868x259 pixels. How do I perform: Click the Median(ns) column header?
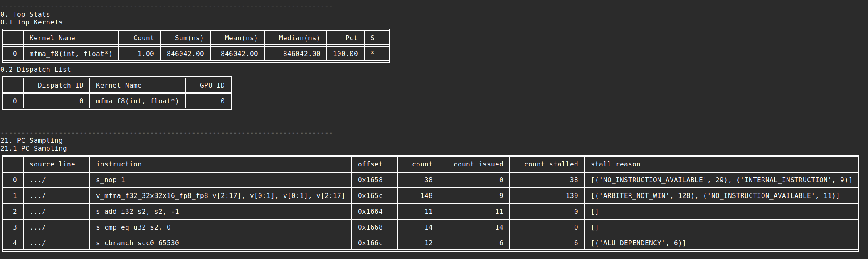click(x=299, y=38)
